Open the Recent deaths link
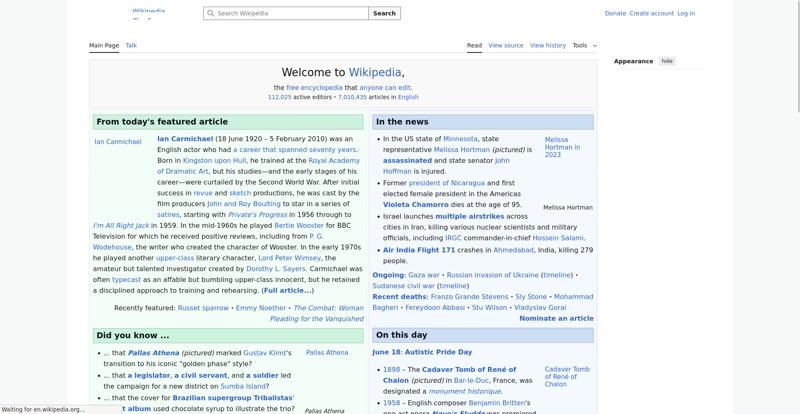Viewport: 800px width, 414px height. (x=399, y=297)
